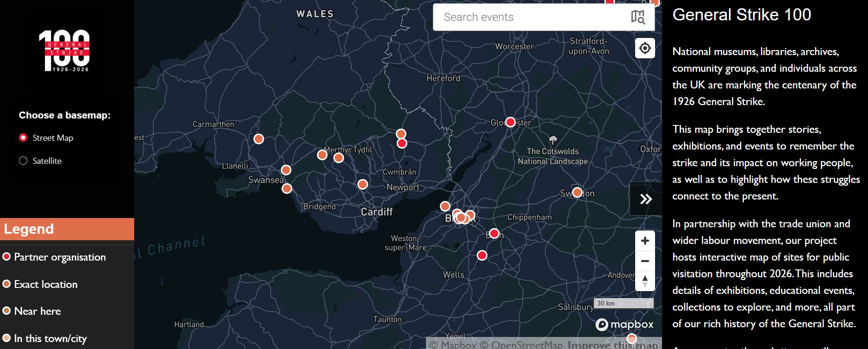This screenshot has width=868, height=349.
Task: Collapse the info panel with double chevron
Action: 646,199
